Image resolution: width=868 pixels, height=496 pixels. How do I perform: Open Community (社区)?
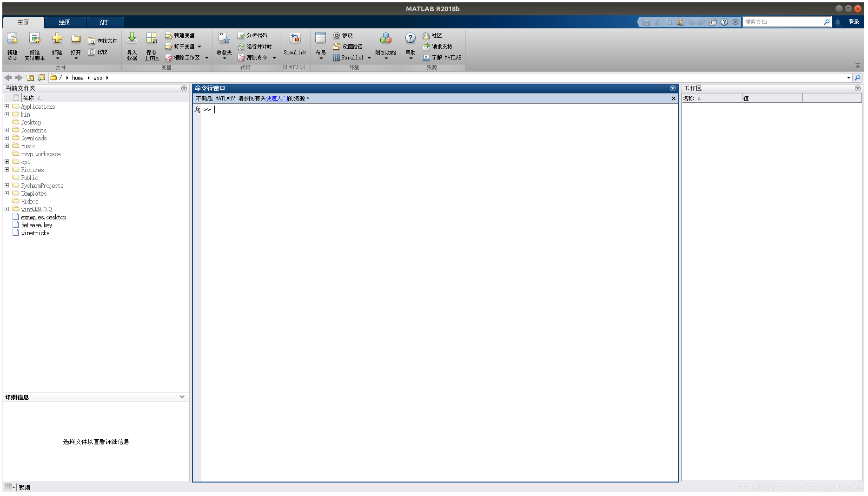(432, 35)
